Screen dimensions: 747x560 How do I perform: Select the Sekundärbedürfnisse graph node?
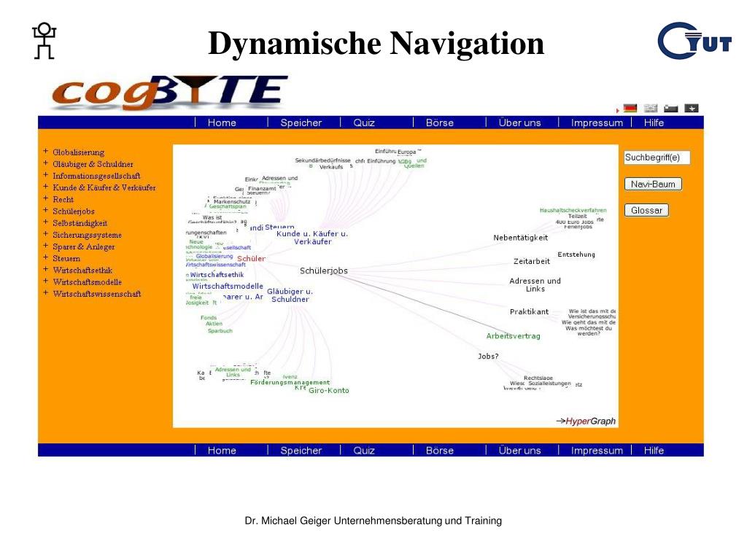(x=322, y=160)
